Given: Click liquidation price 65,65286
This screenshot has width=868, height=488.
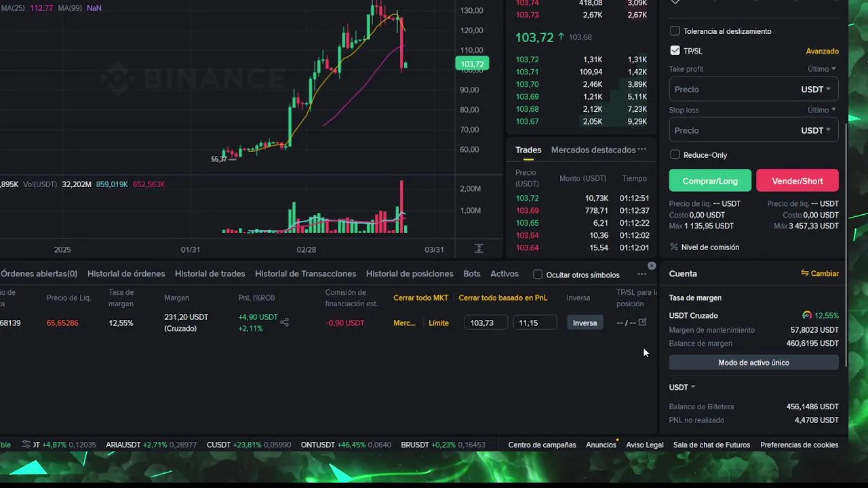Looking at the screenshot, I should [x=62, y=323].
